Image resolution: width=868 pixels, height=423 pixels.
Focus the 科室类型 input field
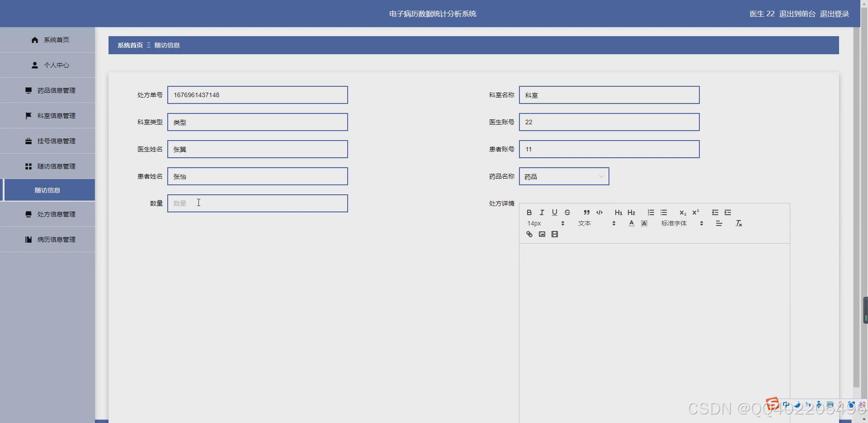tap(258, 122)
